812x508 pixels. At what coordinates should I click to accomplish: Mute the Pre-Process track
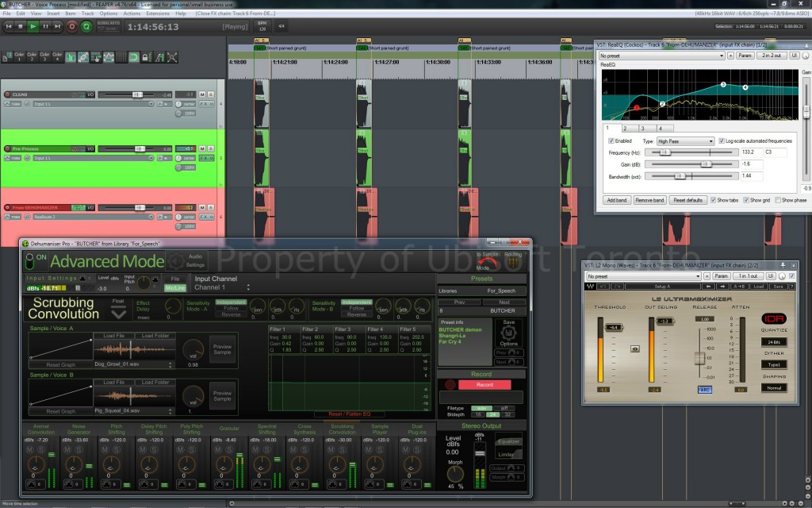tap(202, 148)
